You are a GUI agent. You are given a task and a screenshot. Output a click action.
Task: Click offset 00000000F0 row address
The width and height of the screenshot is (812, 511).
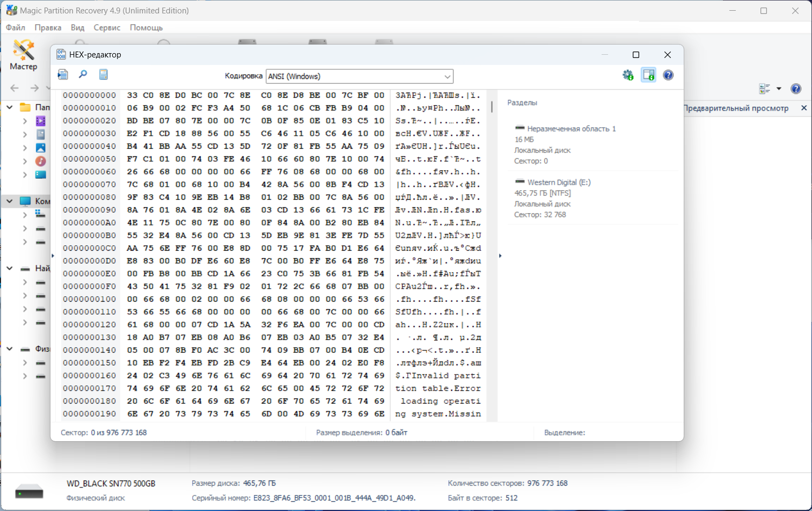[89, 287]
